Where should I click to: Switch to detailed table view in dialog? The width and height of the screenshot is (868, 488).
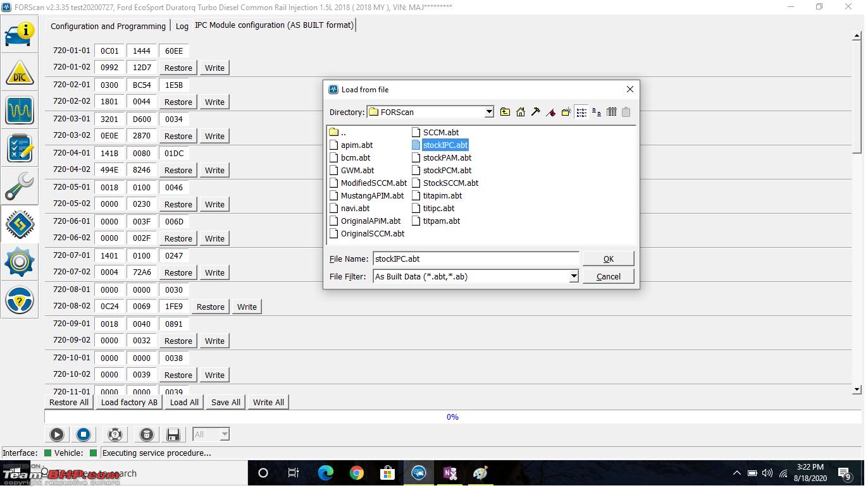[x=612, y=112]
